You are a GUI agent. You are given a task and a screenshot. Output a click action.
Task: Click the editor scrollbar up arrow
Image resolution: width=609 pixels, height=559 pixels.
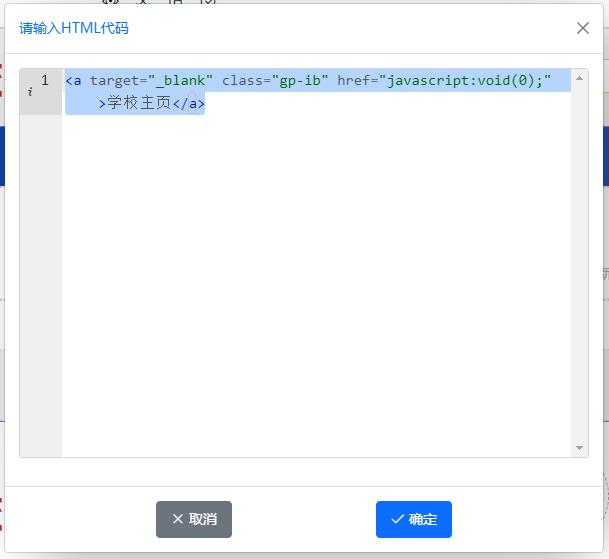(580, 79)
